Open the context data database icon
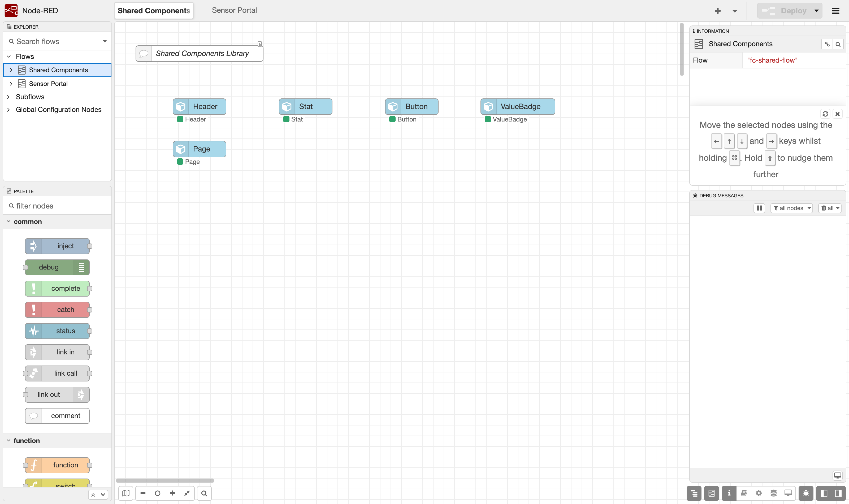Screen dimensions: 849x504 [773, 493]
